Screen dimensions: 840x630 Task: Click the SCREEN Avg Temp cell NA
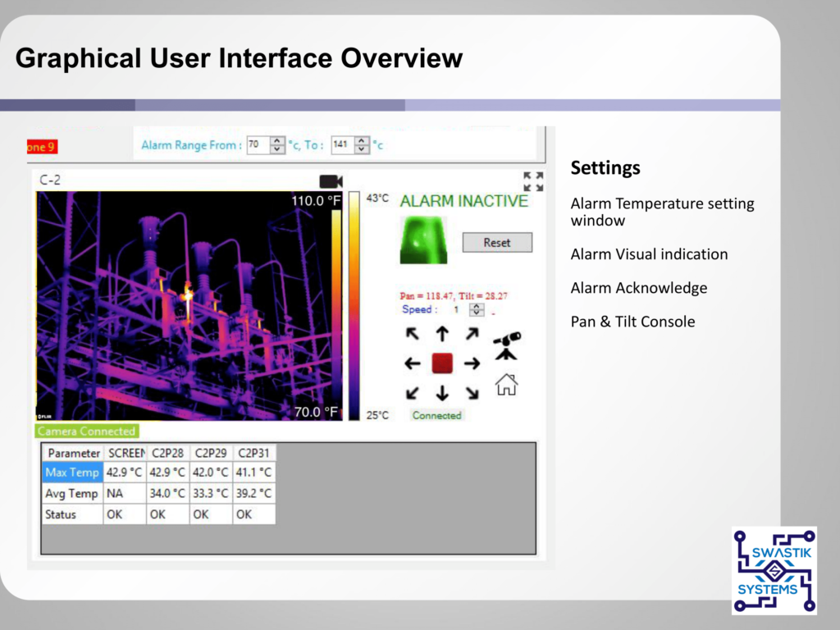click(x=125, y=493)
